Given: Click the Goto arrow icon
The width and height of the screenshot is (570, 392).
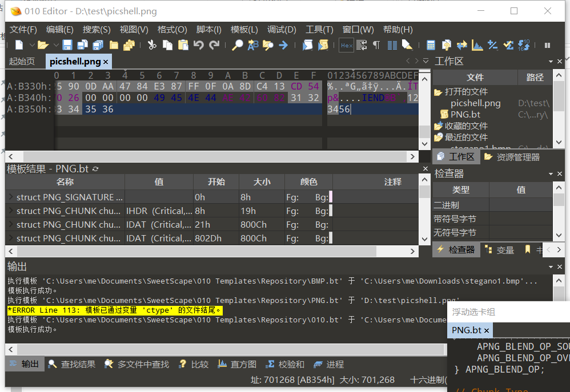Looking at the screenshot, I should click(x=283, y=45).
